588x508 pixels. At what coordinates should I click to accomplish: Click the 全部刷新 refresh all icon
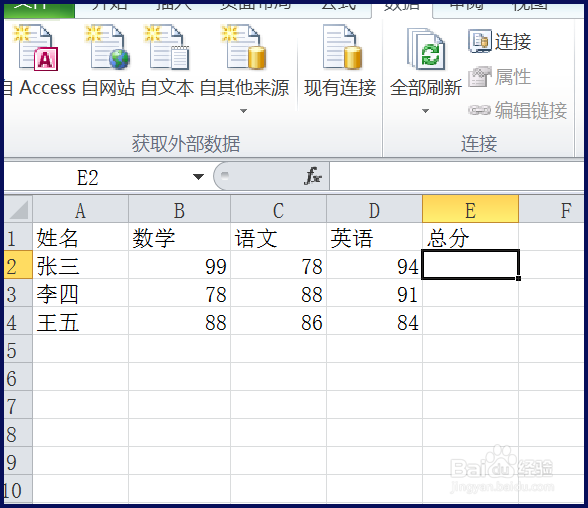426,49
